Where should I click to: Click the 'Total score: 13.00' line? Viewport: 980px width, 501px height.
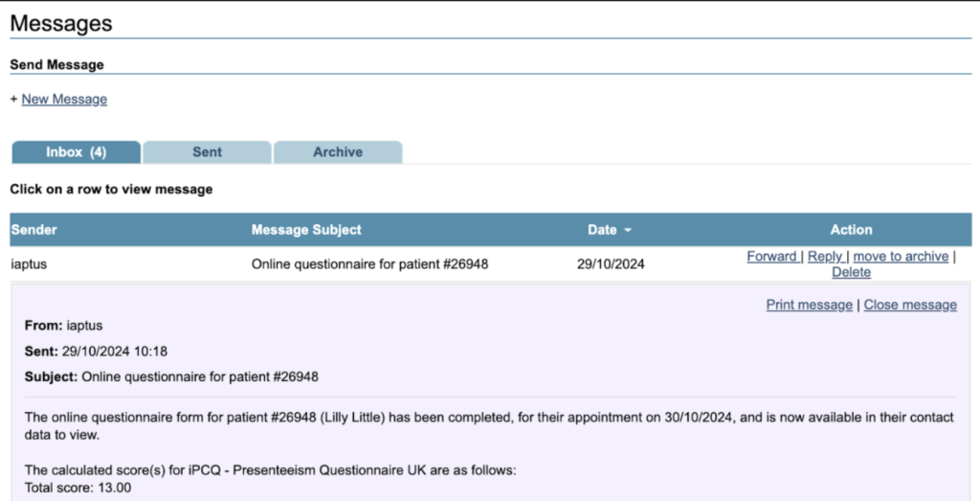(x=78, y=488)
